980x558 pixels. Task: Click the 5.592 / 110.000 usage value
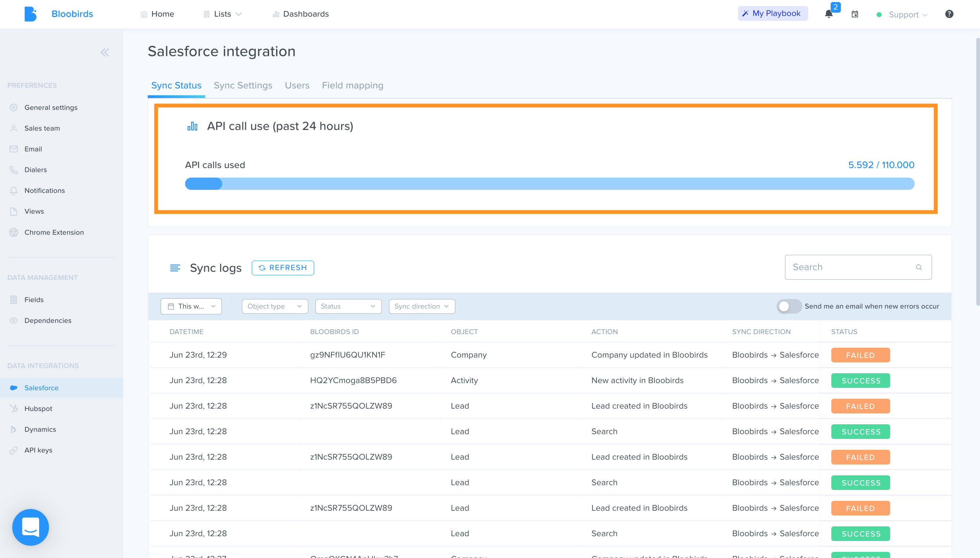pos(881,165)
